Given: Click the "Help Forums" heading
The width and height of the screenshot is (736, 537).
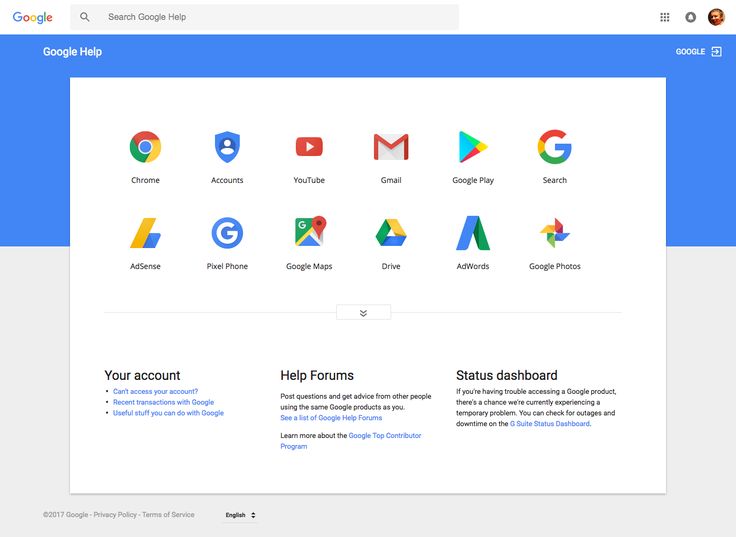Looking at the screenshot, I should pyautogui.click(x=317, y=375).
